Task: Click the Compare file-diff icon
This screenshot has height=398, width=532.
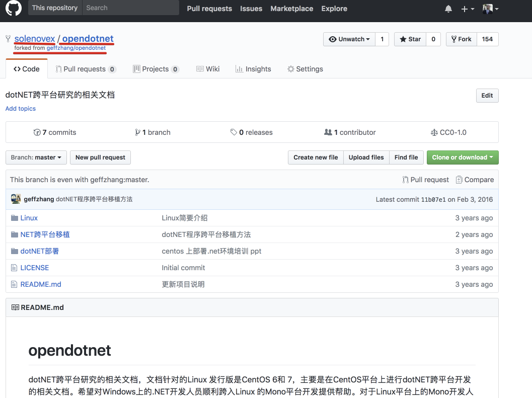Action: (459, 180)
